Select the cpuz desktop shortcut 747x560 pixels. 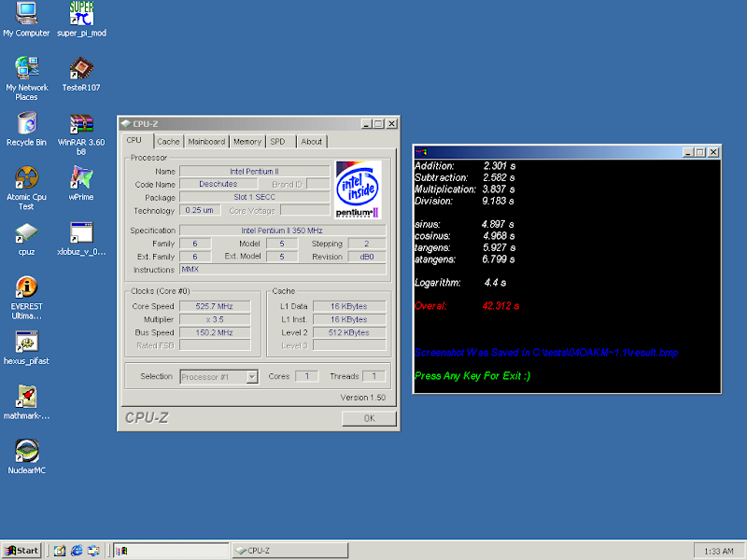26,239
